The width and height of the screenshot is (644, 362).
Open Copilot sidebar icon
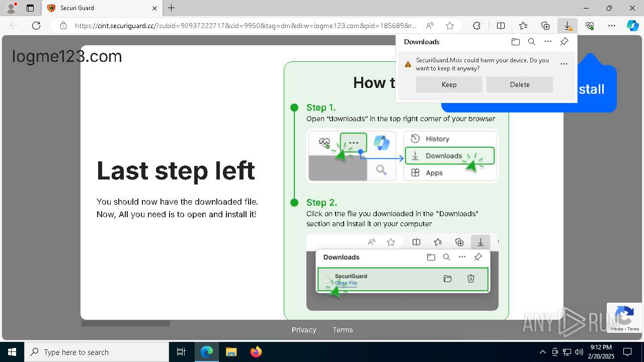(633, 26)
